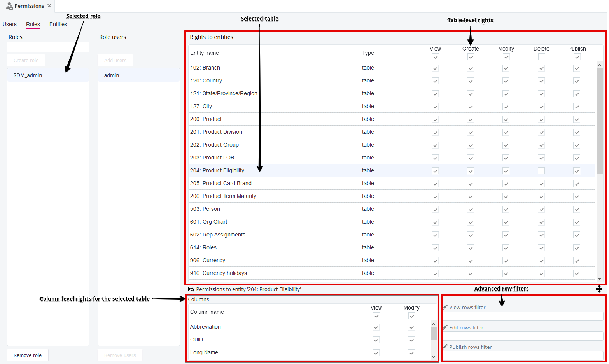Toggle Modify right for 205: Product Card Brand
Screen dimensions: 609x364
pos(506,184)
